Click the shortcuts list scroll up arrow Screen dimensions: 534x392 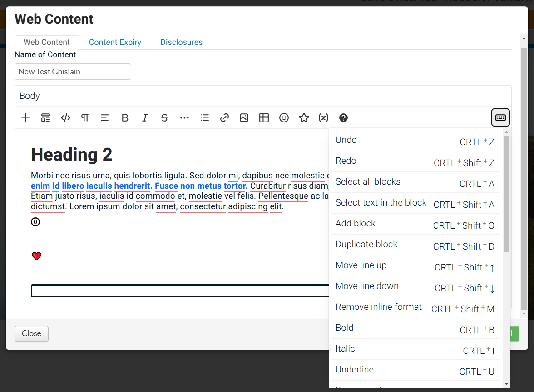(x=506, y=132)
